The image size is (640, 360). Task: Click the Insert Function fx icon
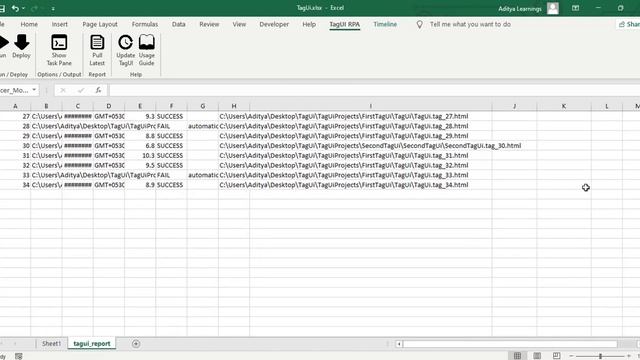pyautogui.click(x=98, y=90)
